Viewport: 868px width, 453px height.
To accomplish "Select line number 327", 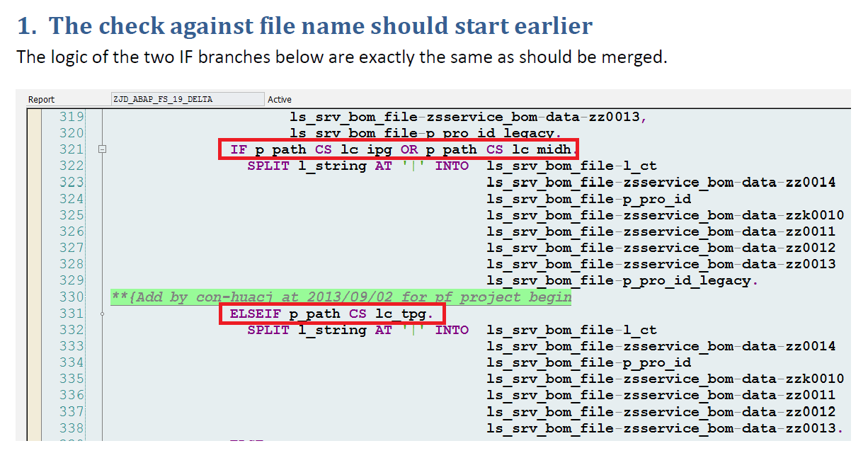I will click(x=72, y=248).
